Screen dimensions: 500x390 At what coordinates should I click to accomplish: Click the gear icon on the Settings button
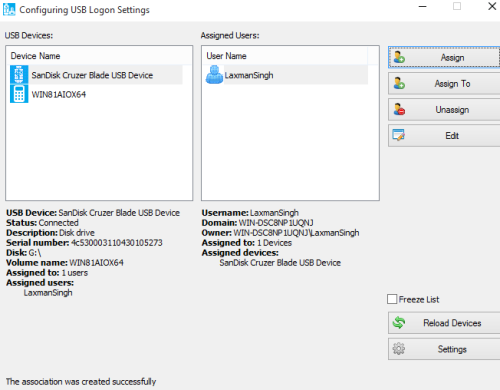(399, 349)
